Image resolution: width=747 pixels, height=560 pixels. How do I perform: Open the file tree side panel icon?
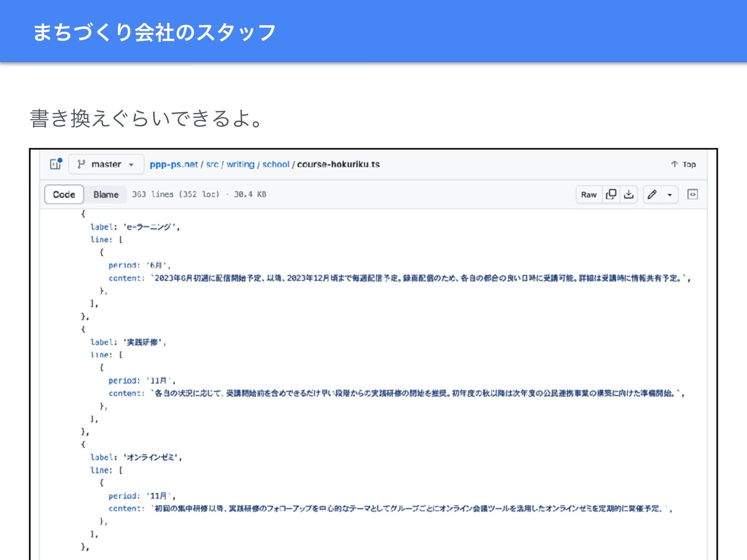point(56,164)
